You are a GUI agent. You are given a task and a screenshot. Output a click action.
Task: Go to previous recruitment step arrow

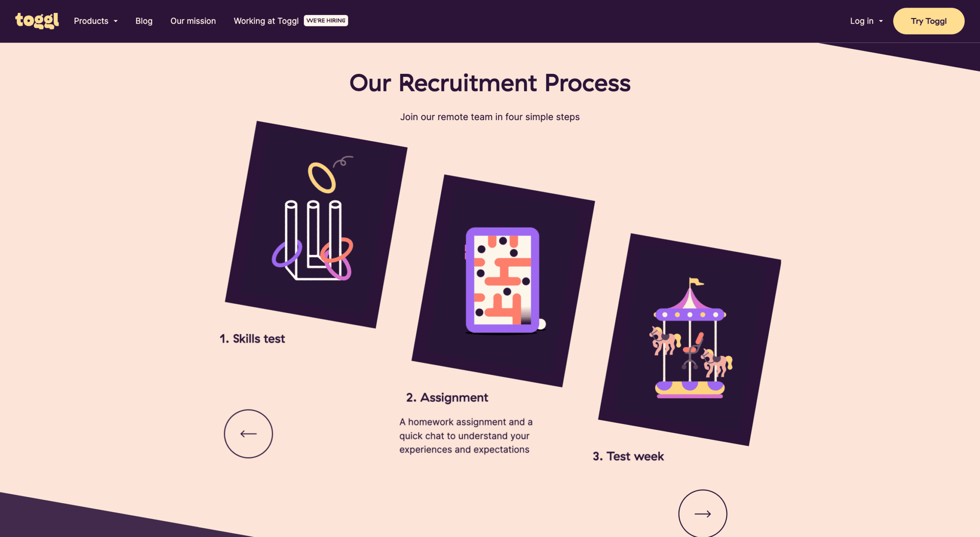(x=248, y=434)
